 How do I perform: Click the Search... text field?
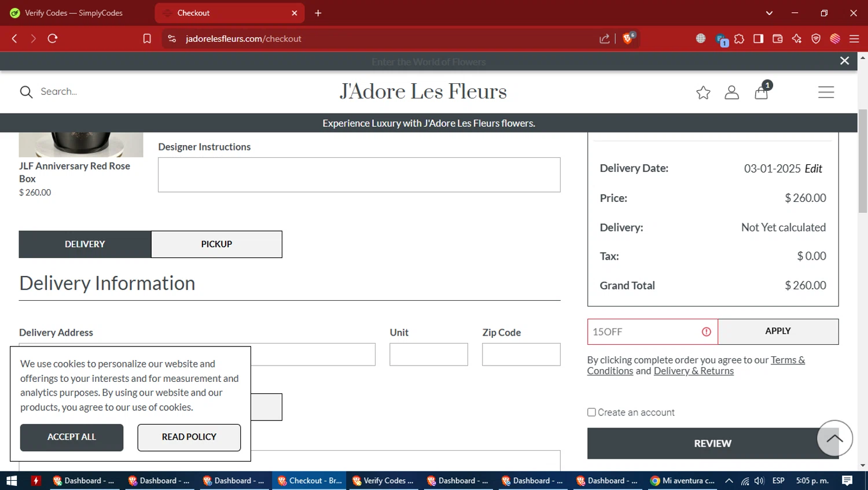58,92
